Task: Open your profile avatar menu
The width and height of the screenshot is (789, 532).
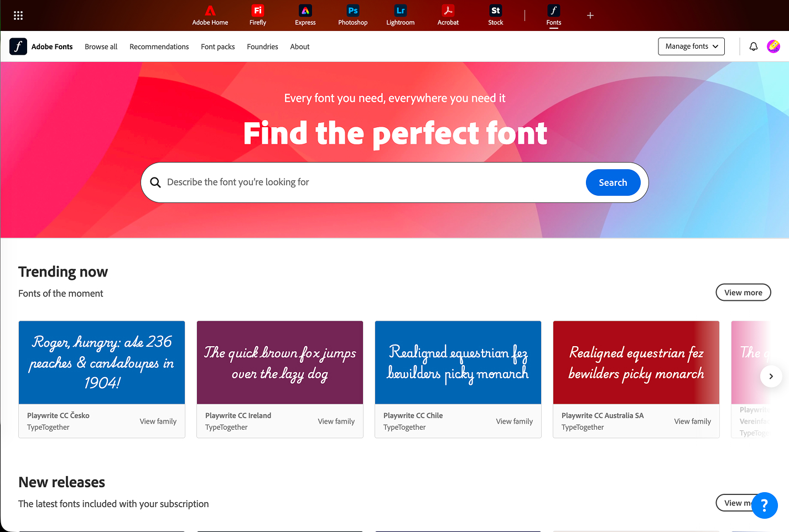Action: [773, 46]
